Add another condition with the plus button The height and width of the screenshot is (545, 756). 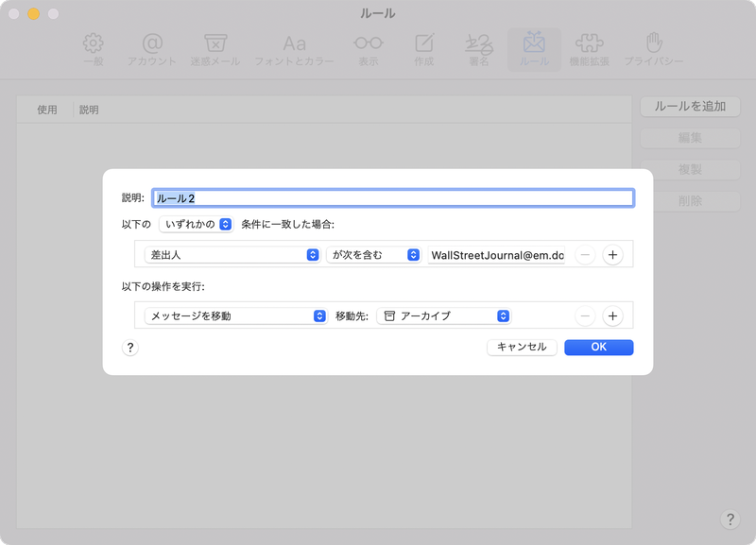click(611, 253)
